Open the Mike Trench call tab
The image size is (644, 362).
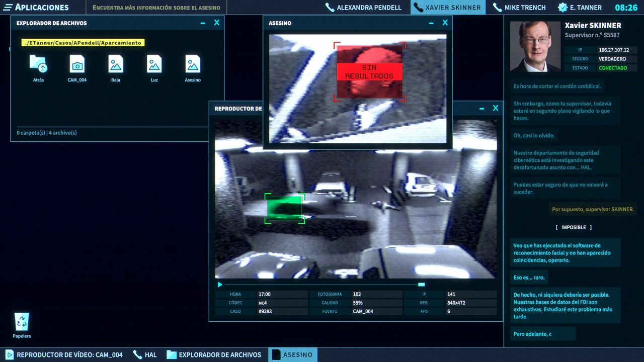519,8
